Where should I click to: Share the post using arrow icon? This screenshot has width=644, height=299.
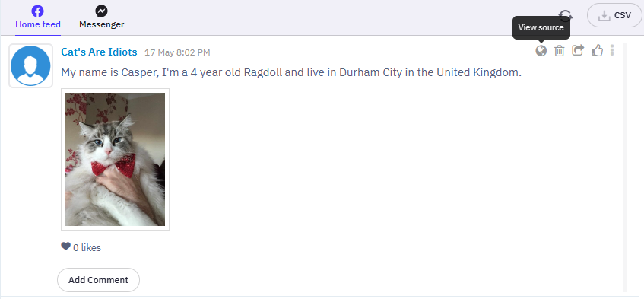578,50
